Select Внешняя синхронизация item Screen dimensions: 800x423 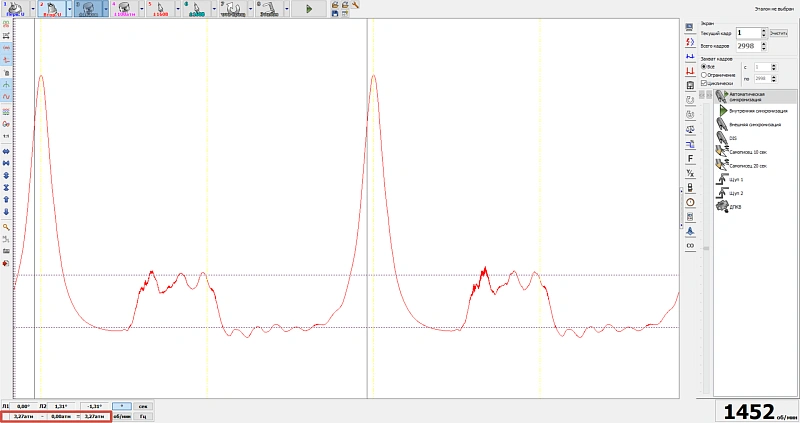point(755,125)
